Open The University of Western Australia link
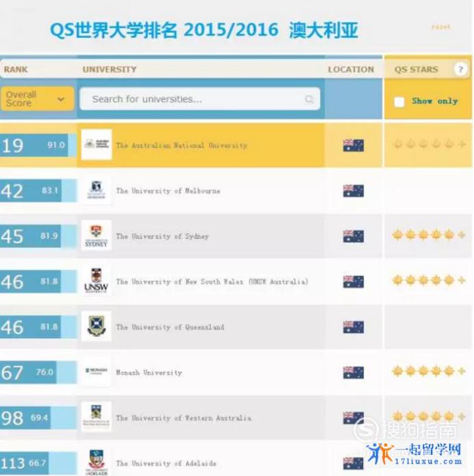Viewport: 474px width, 476px height. pyautogui.click(x=184, y=418)
